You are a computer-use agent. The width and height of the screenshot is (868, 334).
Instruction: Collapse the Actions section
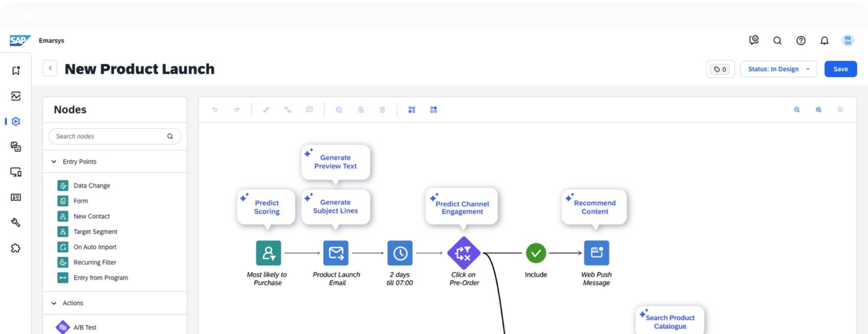coord(54,303)
